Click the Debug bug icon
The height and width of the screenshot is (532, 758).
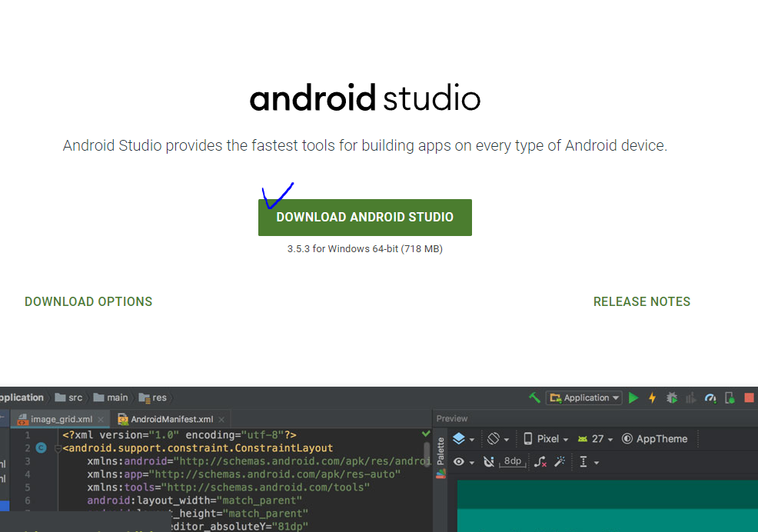(x=671, y=397)
